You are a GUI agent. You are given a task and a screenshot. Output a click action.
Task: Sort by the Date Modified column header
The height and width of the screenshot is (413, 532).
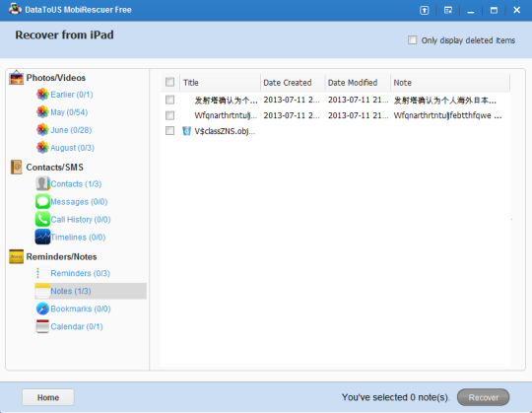pos(358,83)
